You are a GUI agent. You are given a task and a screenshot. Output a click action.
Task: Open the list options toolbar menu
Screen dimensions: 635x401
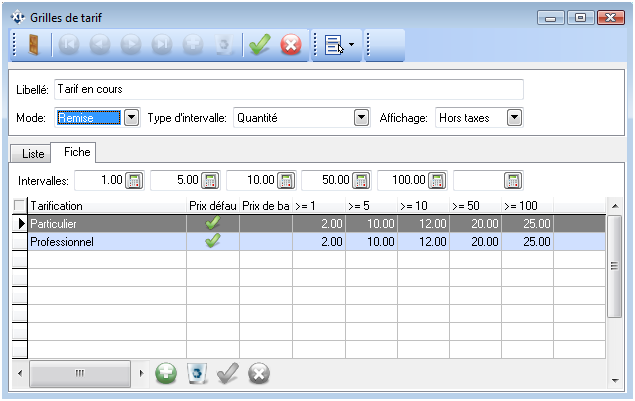click(338, 46)
